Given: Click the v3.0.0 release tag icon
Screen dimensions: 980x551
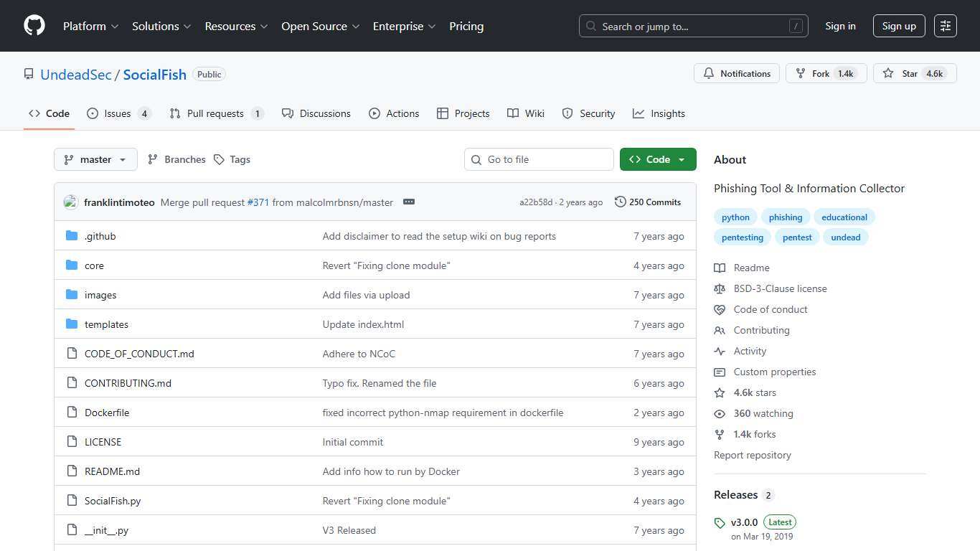Looking at the screenshot, I should (x=720, y=522).
